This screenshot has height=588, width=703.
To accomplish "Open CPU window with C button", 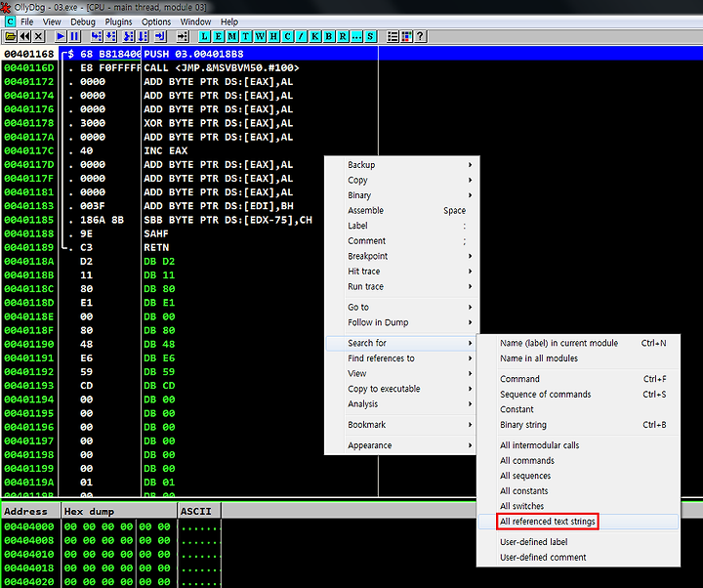I will tap(287, 36).
